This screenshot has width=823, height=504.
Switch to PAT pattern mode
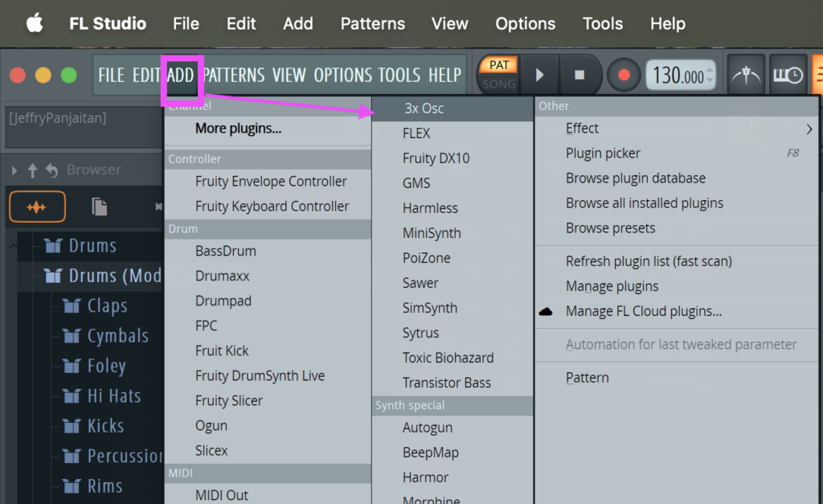tap(499, 65)
